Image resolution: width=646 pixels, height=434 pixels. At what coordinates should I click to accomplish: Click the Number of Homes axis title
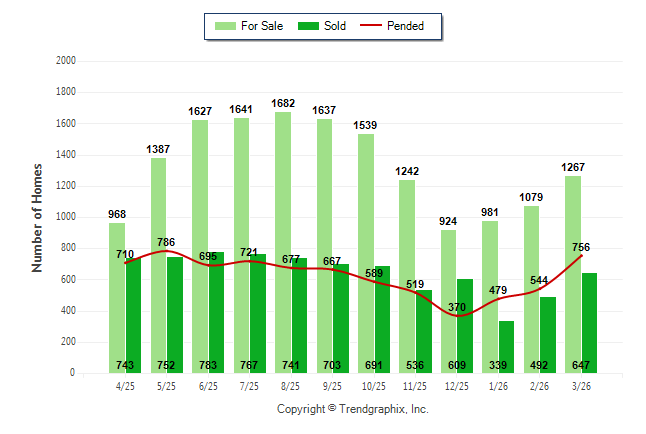point(37,217)
